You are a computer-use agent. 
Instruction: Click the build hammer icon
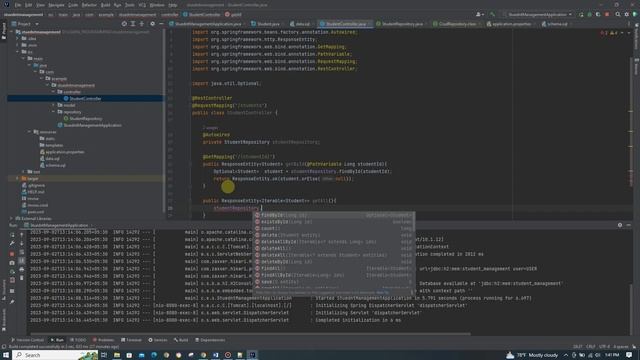pos(493,14)
